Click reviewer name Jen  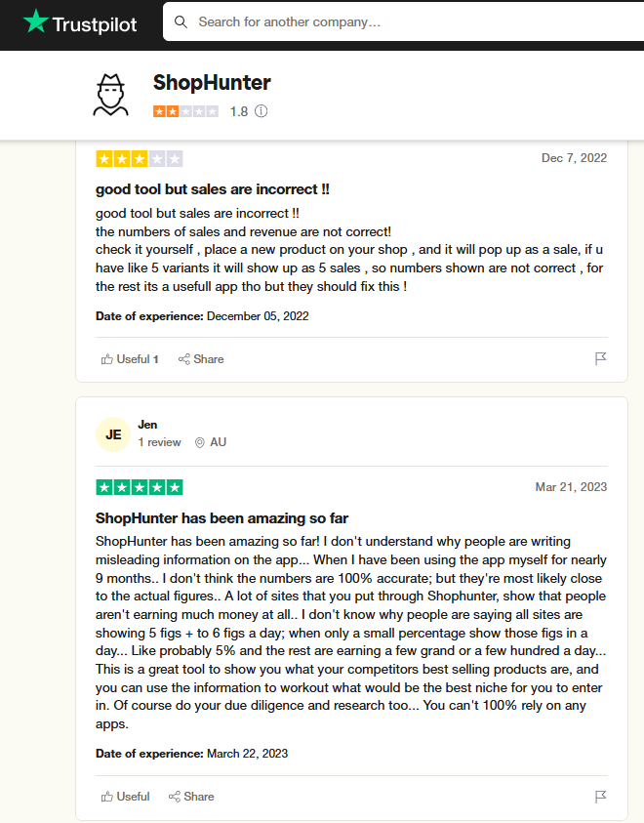[147, 425]
